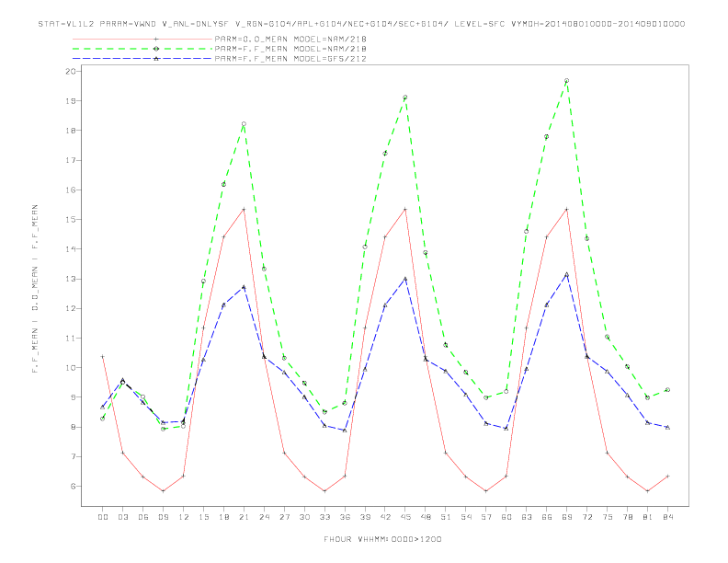Click x-axis forecast hour label 48
Image resolution: width=728 pixels, height=563 pixels.
pyautogui.click(x=426, y=517)
